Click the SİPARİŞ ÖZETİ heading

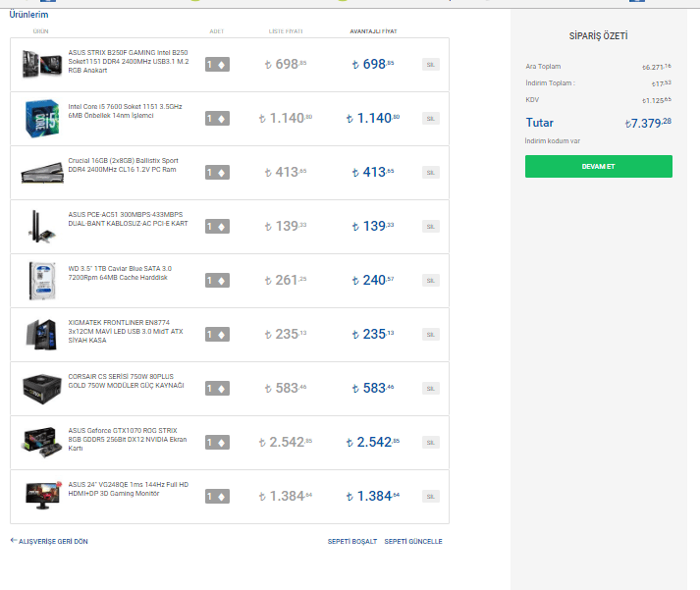pyautogui.click(x=598, y=36)
